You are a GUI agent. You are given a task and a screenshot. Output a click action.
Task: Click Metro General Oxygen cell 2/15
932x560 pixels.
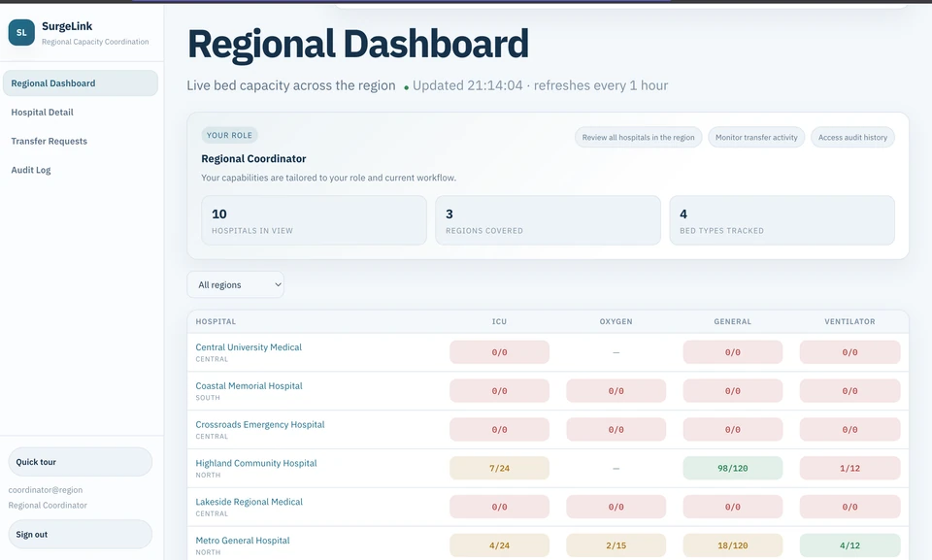[616, 545]
